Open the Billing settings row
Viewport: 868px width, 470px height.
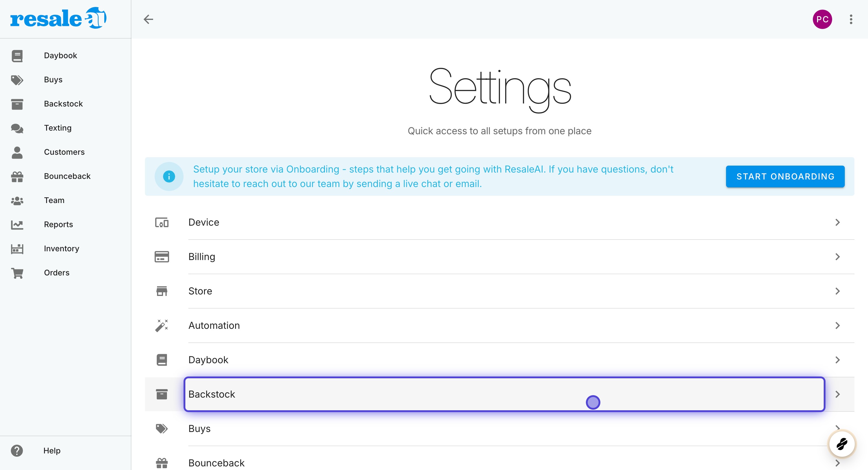coord(500,257)
